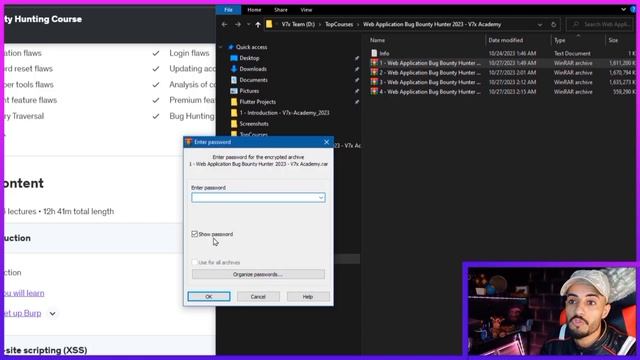Select archive 3 - Web Application Bug Bounty Hunter
This screenshot has width=640, height=360.
pos(430,82)
